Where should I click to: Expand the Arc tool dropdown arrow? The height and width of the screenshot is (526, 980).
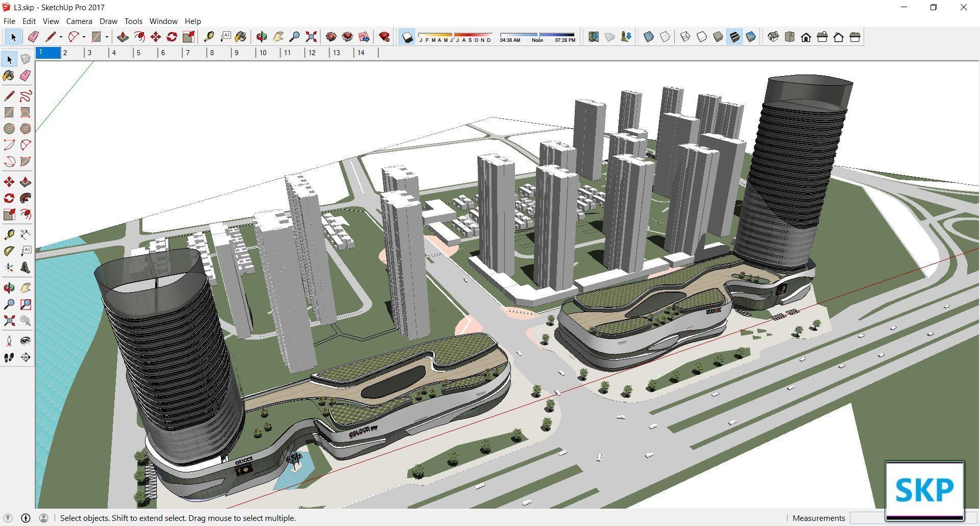[x=84, y=37]
